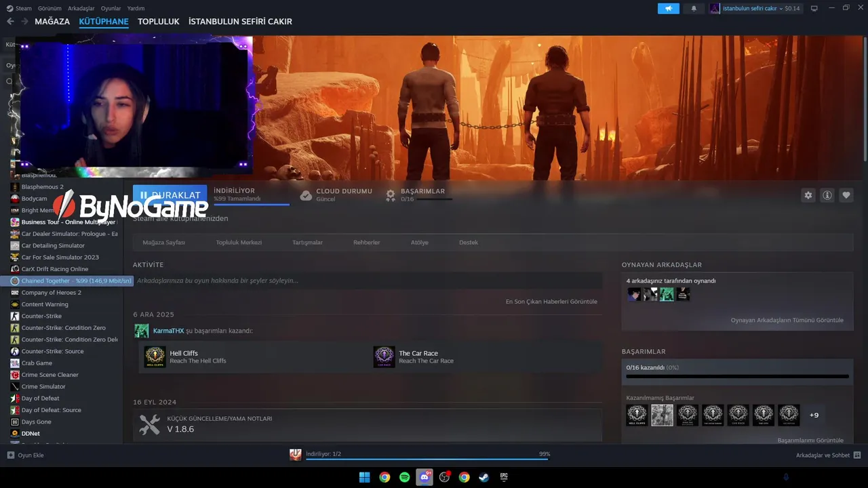The image size is (868, 488).
Task: Select CarX Drift Racing Online
Action: coord(54,269)
